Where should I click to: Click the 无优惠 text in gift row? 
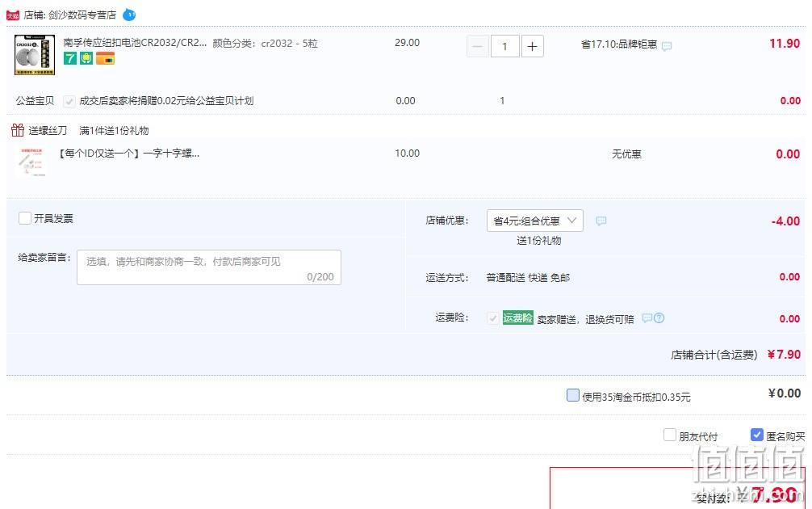tap(626, 154)
